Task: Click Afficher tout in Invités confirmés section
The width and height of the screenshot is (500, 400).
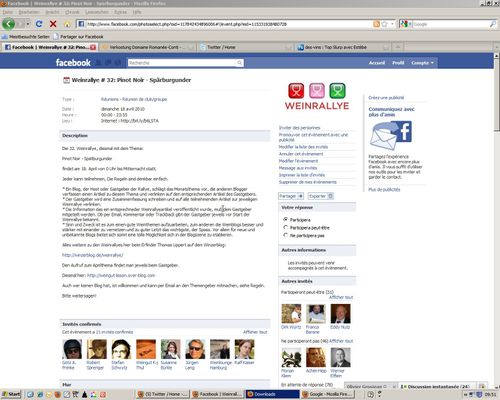Action: point(255,332)
